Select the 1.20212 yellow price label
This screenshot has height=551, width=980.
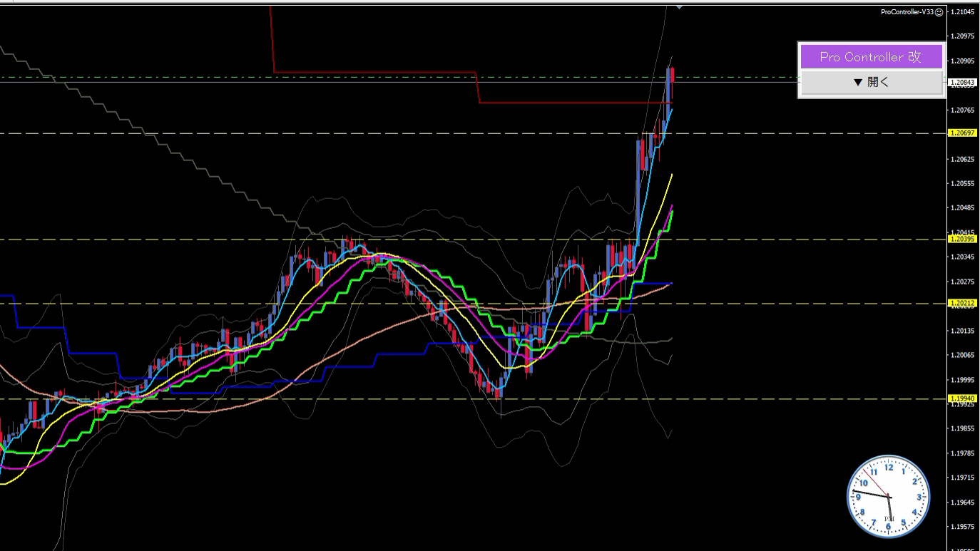click(x=962, y=304)
